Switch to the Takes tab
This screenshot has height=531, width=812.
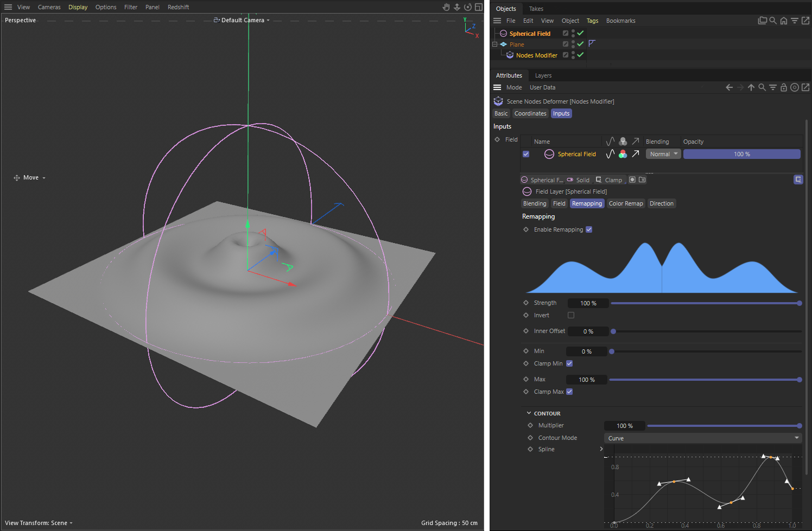pyautogui.click(x=536, y=9)
